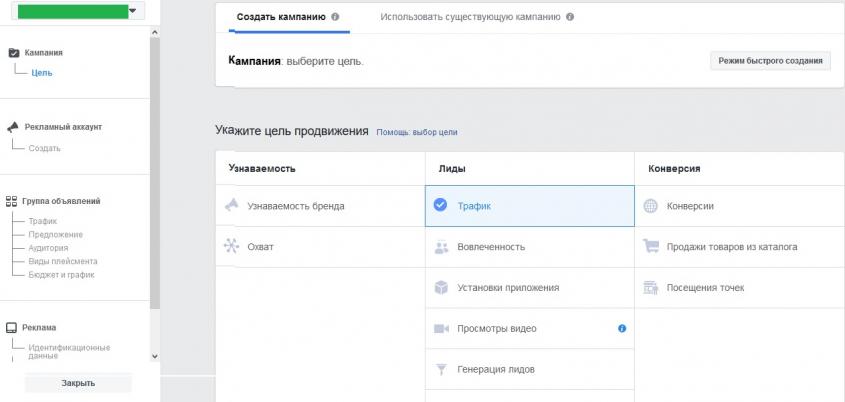This screenshot has height=402, width=845.
Task: Select Создать under Рекламный аккаунт
Action: pos(44,148)
